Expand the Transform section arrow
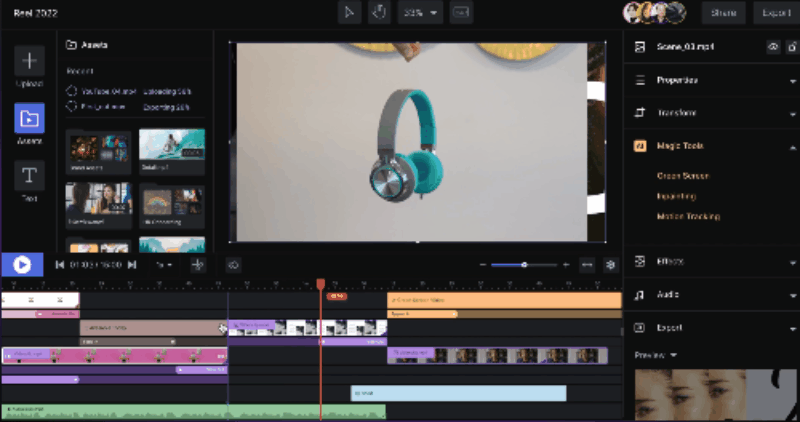Screen dimensions: 800x422 [x=793, y=114]
